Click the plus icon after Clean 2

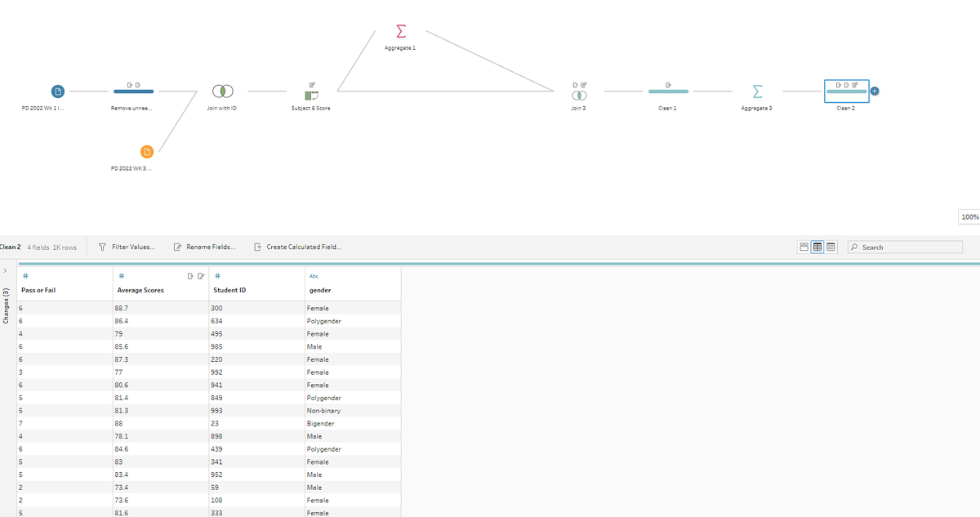click(874, 91)
